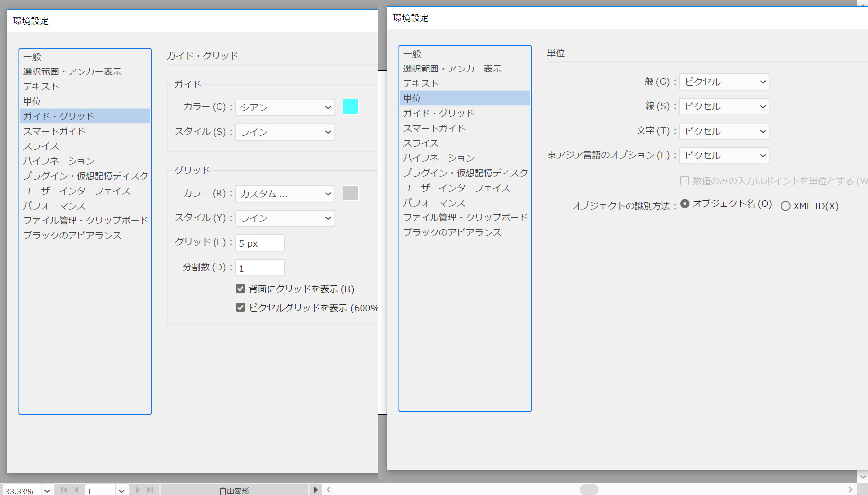Screen dimensions: 868x495
Task: Expand the zoom level dropdown at 33.33%
Action: pos(47,490)
